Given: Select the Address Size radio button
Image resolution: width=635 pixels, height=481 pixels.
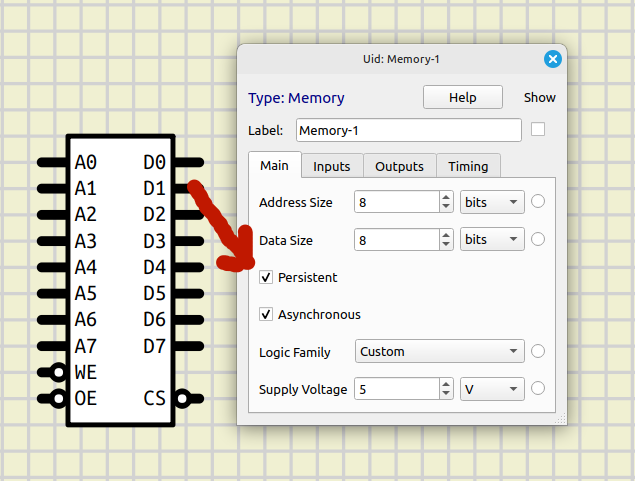Looking at the screenshot, I should coord(538,202).
